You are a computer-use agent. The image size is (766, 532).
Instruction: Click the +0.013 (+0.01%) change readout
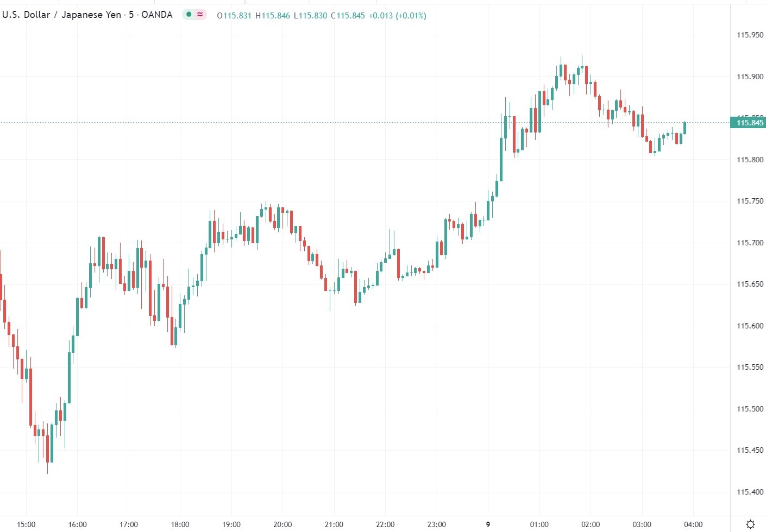click(397, 16)
